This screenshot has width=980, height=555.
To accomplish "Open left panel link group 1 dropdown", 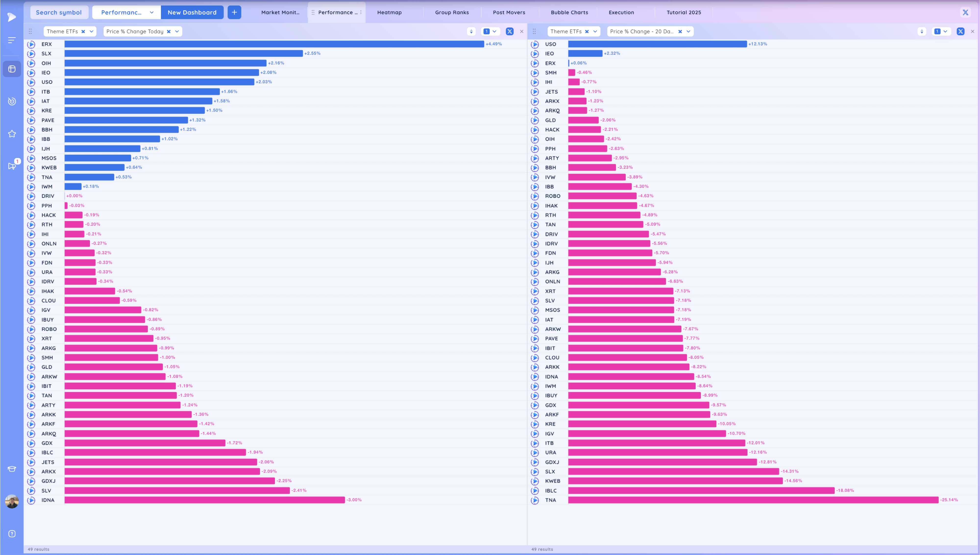I will point(490,31).
